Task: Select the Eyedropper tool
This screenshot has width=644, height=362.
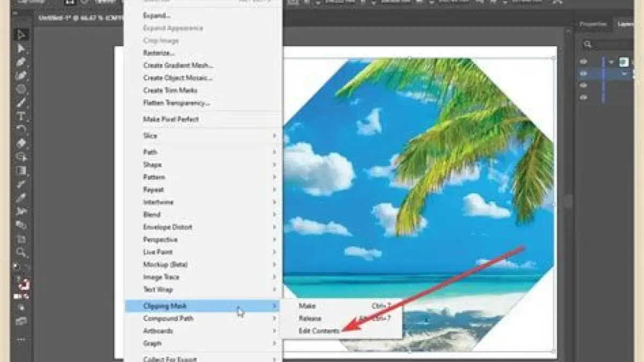Action: pyautogui.click(x=21, y=198)
